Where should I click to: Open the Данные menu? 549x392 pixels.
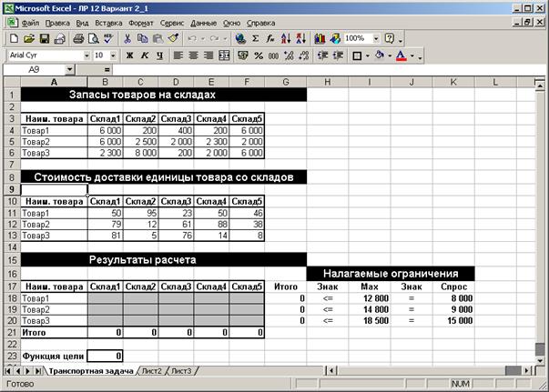tap(203, 23)
